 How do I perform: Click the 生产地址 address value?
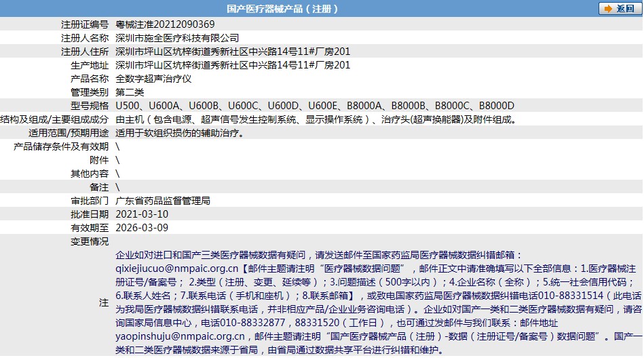point(233,65)
